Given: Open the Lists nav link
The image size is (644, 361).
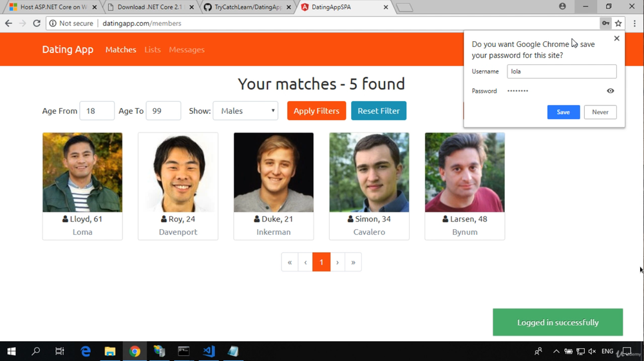Looking at the screenshot, I should (x=153, y=50).
